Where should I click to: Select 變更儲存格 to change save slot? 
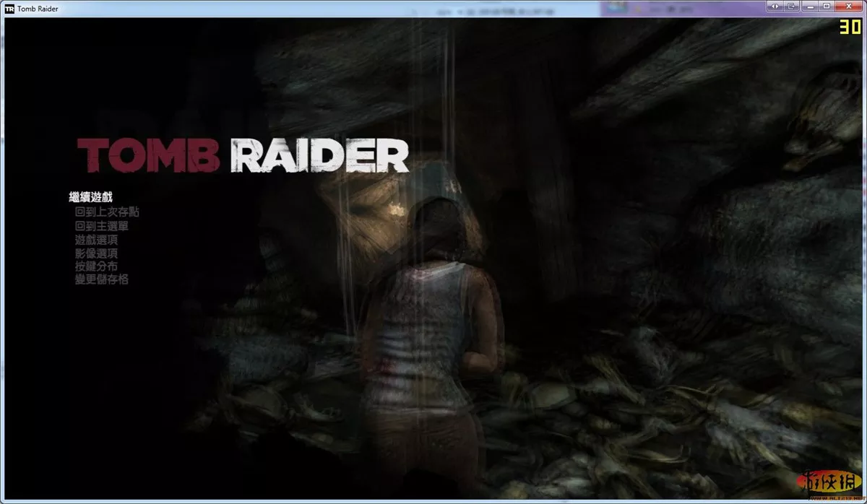[102, 279]
